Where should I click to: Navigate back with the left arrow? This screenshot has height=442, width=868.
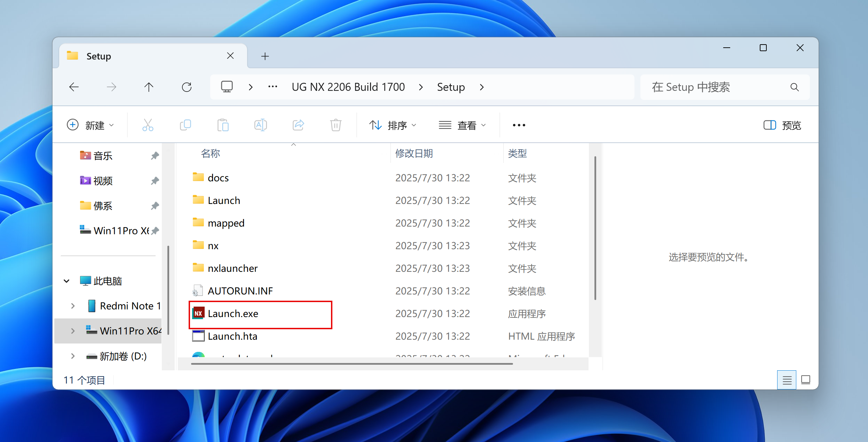74,87
